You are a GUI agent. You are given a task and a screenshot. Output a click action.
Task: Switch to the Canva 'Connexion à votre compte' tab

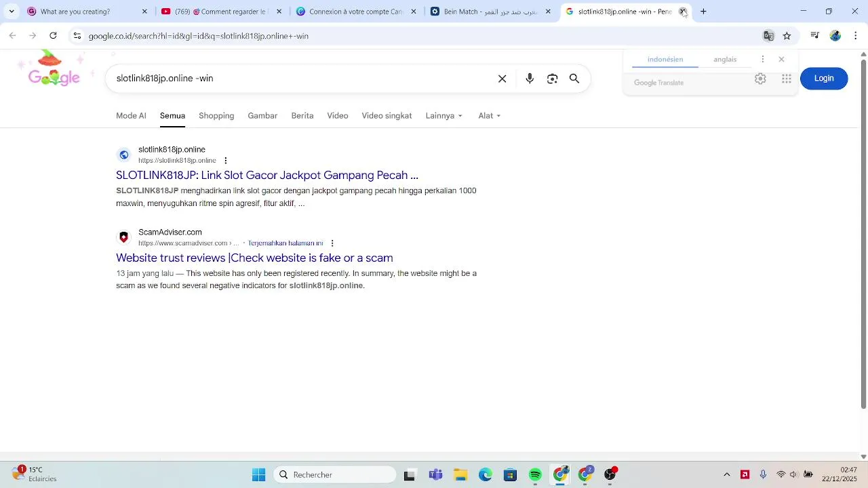(x=356, y=12)
